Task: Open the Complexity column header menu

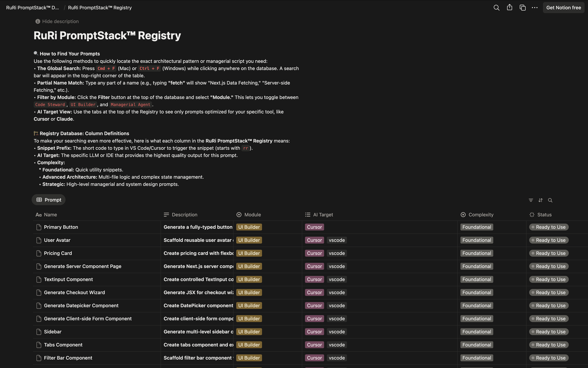Action: (x=481, y=215)
